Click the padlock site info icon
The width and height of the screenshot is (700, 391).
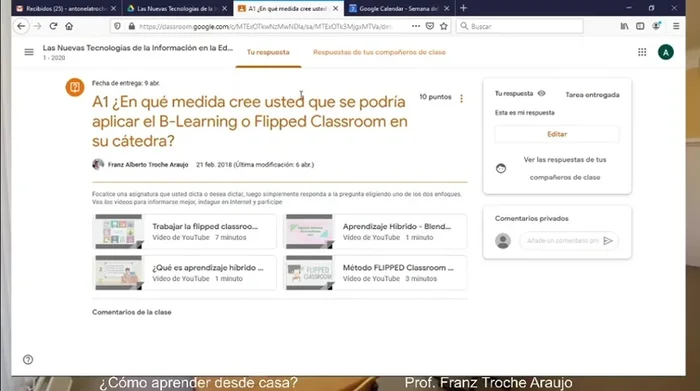coord(131,26)
